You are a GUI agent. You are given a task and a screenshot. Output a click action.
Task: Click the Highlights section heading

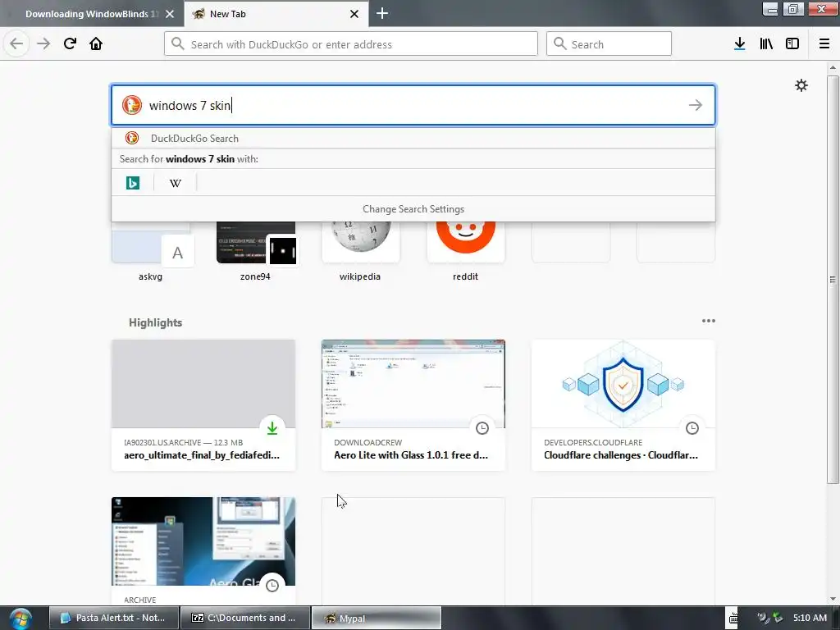click(x=155, y=322)
